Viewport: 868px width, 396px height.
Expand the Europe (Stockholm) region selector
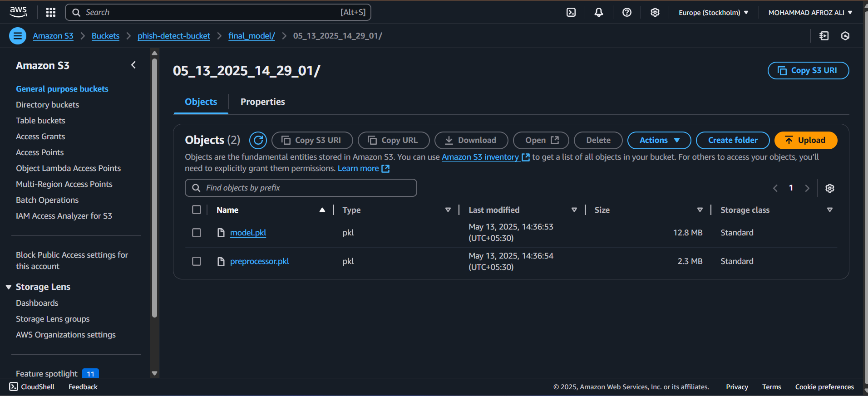[x=713, y=12]
